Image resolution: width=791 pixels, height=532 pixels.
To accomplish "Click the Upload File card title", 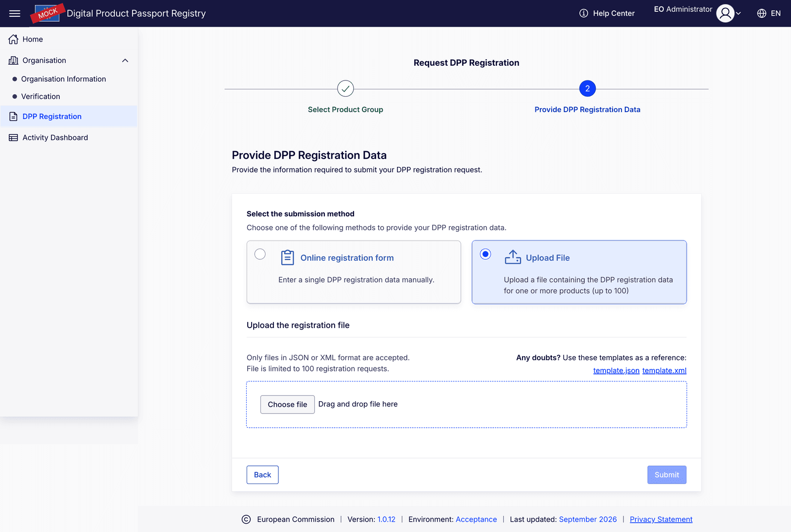I will [548, 258].
